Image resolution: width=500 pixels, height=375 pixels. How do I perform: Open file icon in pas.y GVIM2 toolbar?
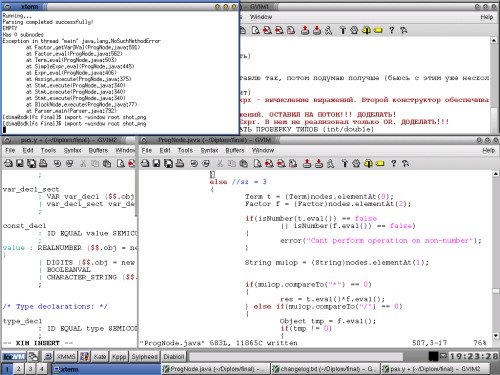8,163
